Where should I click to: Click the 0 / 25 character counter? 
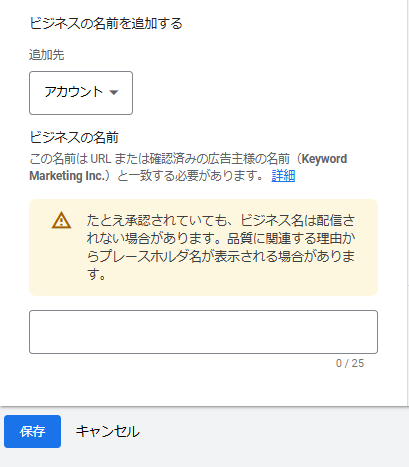[x=350, y=363]
